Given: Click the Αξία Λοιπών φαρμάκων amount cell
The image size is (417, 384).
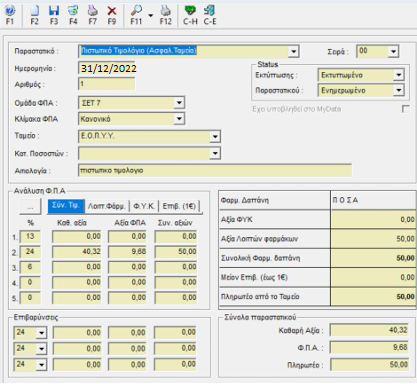Looking at the screenshot, I should tap(373, 239).
